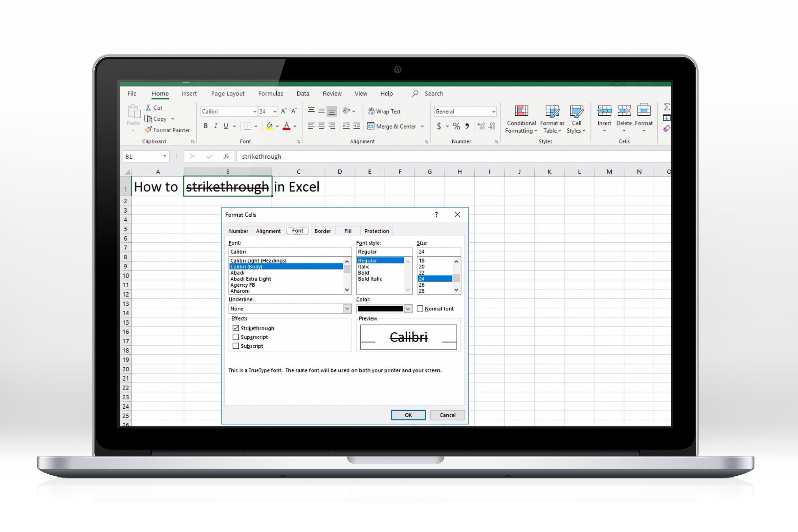The width and height of the screenshot is (798, 532).
Task: Click the dialog Help question mark
Action: 436,214
